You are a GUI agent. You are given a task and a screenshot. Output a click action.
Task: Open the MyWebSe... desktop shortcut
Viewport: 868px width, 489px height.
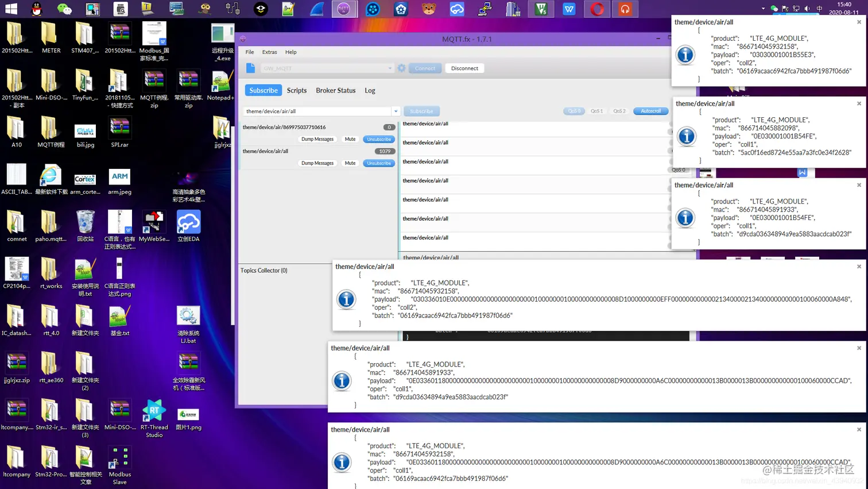(154, 226)
